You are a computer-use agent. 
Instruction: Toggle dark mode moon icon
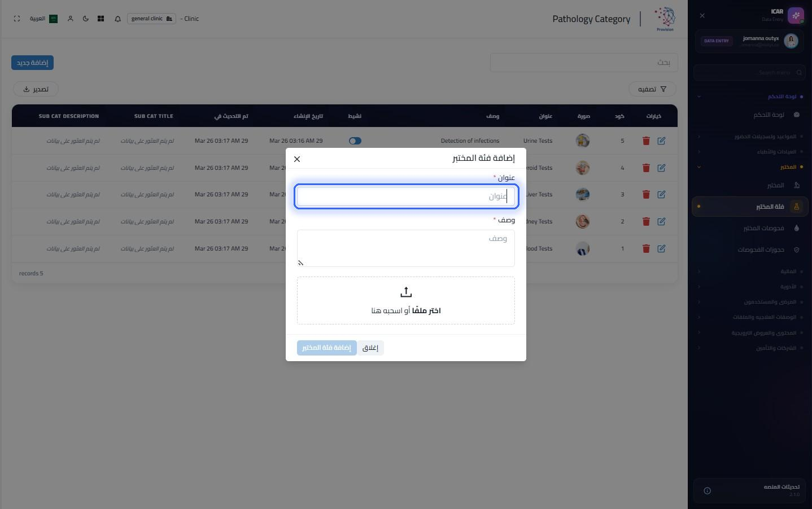(x=86, y=19)
